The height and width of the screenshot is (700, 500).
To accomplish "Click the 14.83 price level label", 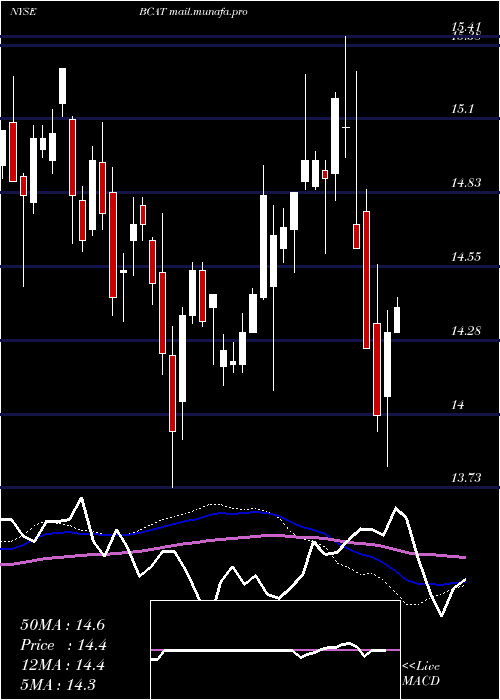I will (x=466, y=182).
